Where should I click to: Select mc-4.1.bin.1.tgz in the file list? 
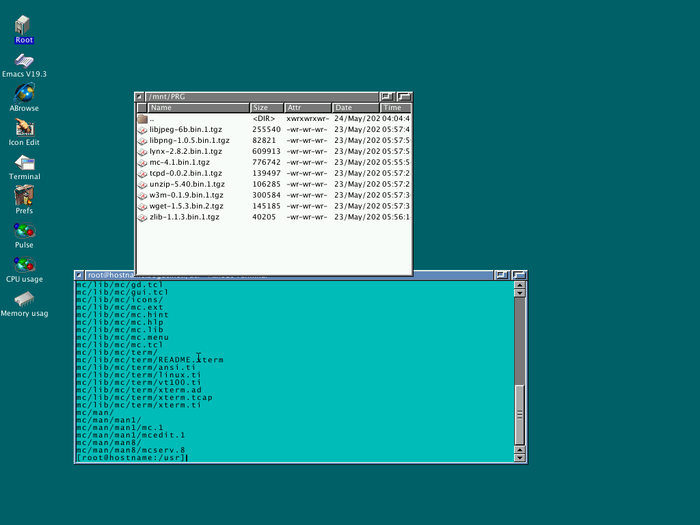(x=180, y=162)
